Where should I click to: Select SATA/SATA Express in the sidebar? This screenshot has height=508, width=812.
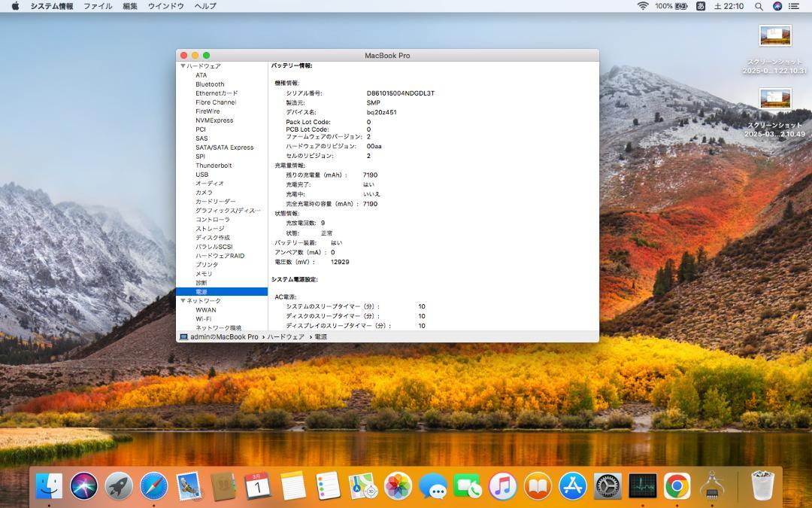(224, 148)
